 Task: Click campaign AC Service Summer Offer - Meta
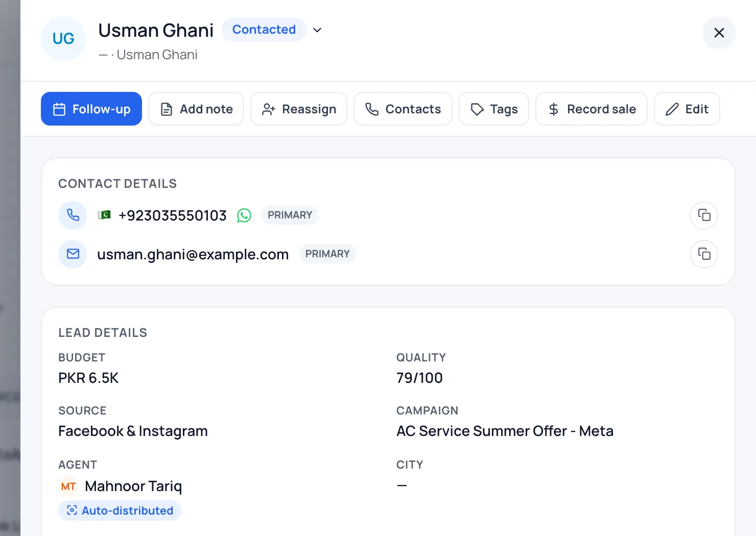coord(505,431)
